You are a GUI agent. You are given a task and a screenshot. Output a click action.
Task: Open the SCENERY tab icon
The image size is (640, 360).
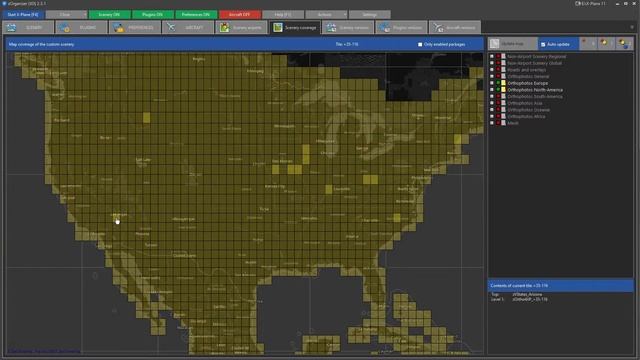click(11, 27)
